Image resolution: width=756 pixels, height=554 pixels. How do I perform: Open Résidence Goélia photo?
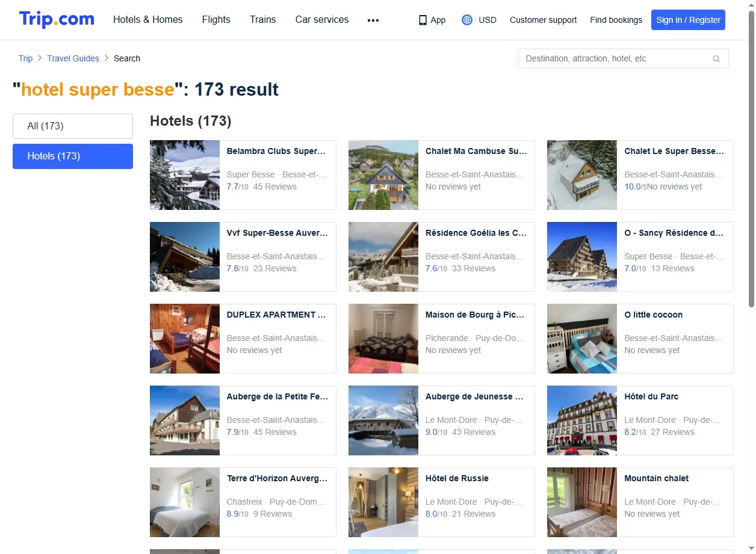click(x=383, y=257)
